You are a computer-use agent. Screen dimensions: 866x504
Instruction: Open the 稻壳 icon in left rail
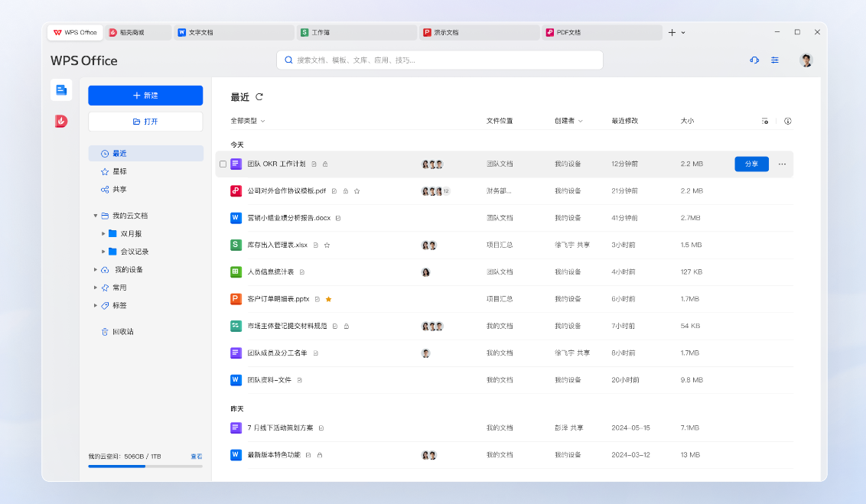pyautogui.click(x=61, y=121)
